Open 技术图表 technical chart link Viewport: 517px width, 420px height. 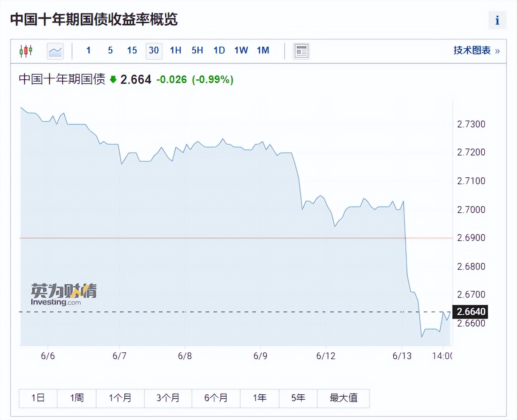click(x=476, y=51)
